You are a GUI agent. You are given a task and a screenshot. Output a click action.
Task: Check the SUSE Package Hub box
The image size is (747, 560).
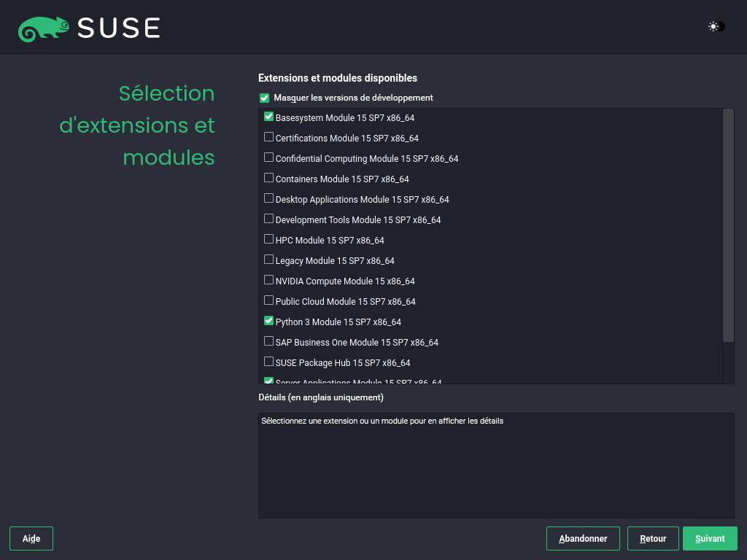(x=268, y=362)
